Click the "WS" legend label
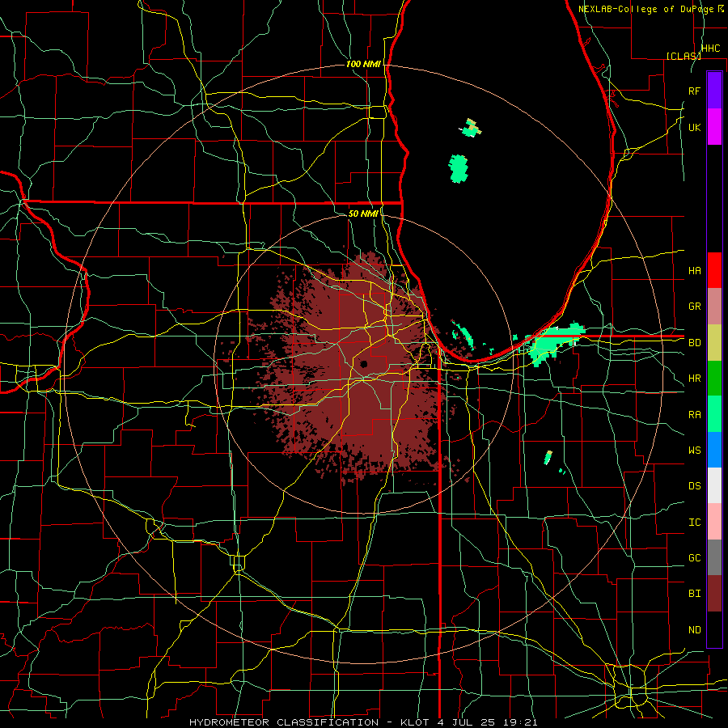The image size is (728, 728). (x=695, y=451)
